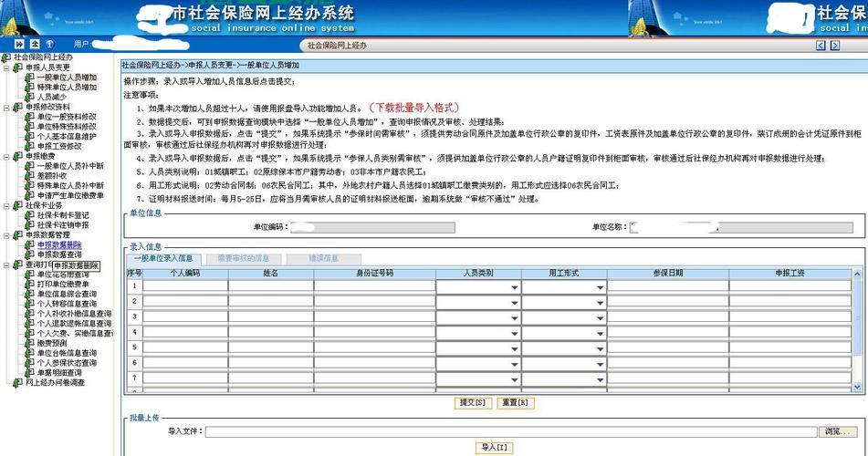The width and height of the screenshot is (868, 456).
Task: Select 个人转移信息查询 in the tree
Action: (67, 304)
